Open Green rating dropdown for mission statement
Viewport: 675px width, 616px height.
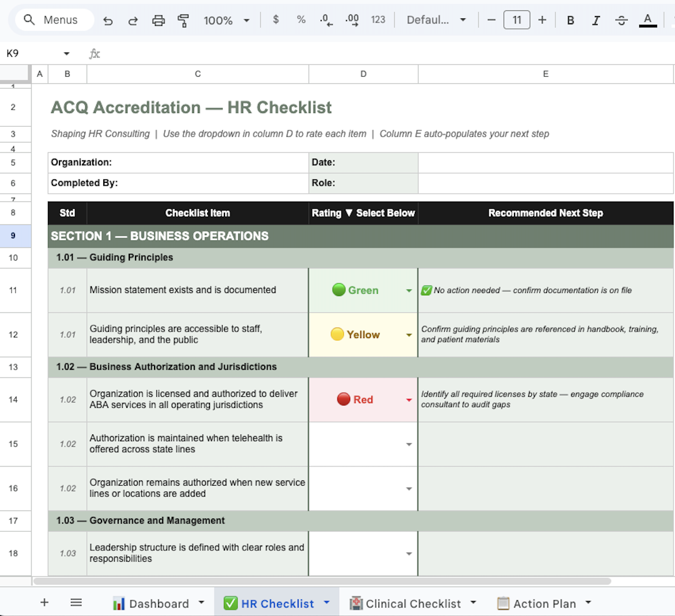[408, 291]
